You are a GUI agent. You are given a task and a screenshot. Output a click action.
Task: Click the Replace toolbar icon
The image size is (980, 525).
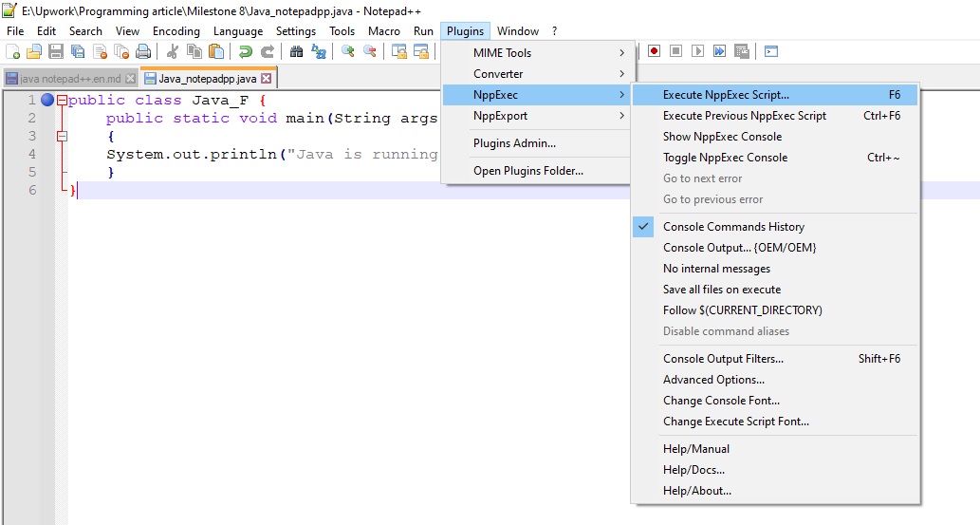click(x=318, y=52)
